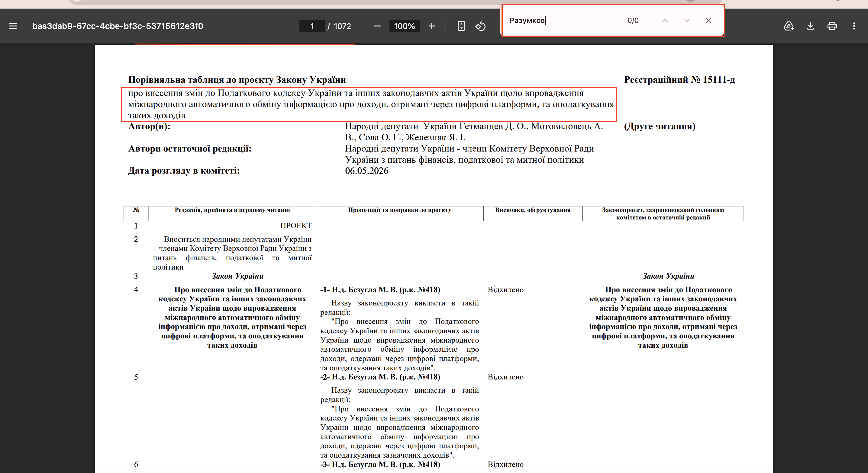
Task: Save the PDF to Google Drive
Action: [789, 26]
